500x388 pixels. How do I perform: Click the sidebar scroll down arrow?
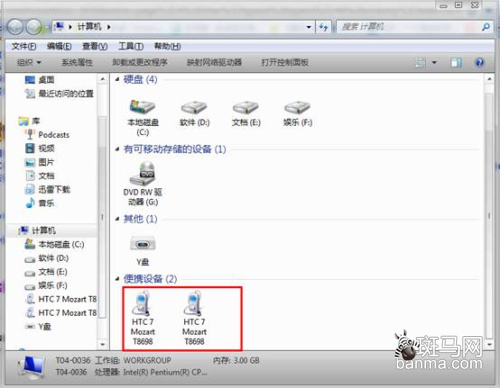click(x=103, y=344)
